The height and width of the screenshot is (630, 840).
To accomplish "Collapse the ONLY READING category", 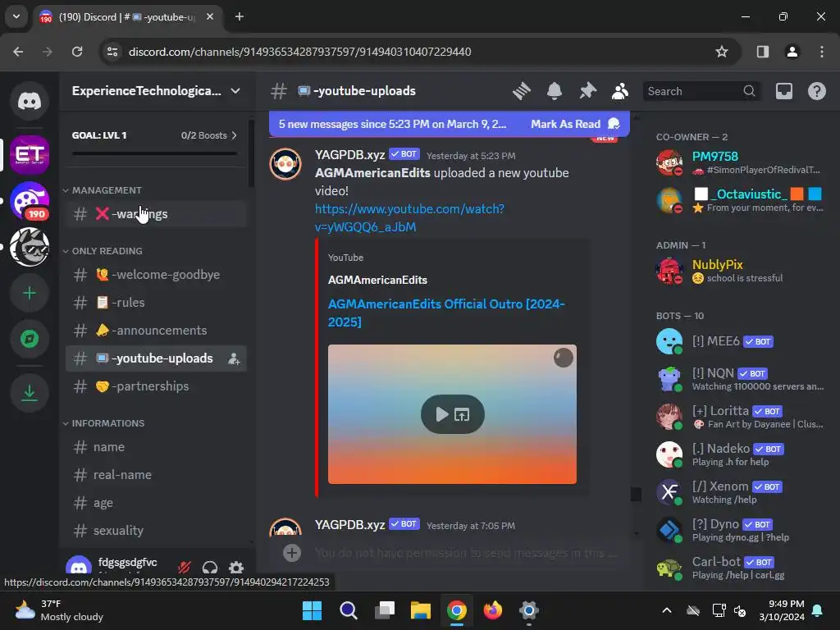I will pyautogui.click(x=103, y=251).
